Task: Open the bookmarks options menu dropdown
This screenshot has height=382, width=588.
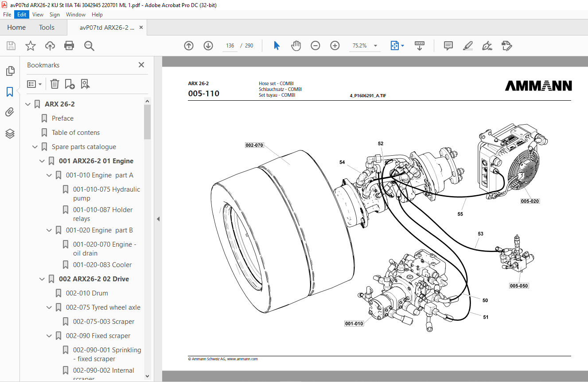Action: pyautogui.click(x=34, y=84)
